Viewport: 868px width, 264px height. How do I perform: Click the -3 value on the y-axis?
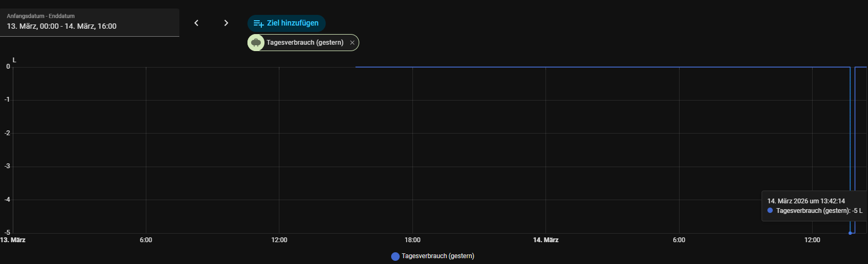[7, 166]
